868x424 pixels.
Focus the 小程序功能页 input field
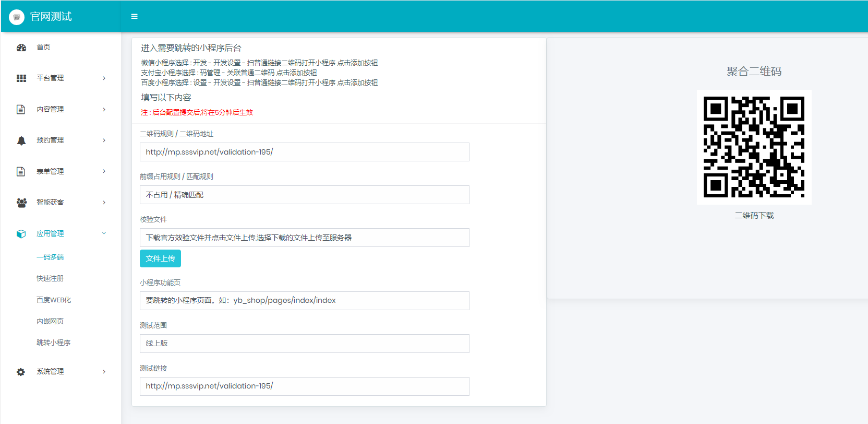click(x=304, y=301)
